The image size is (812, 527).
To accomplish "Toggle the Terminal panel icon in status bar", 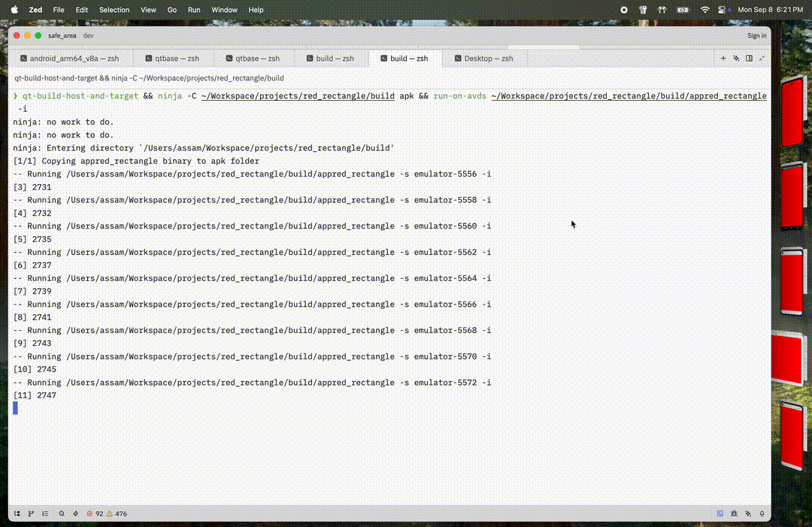I will click(720, 513).
